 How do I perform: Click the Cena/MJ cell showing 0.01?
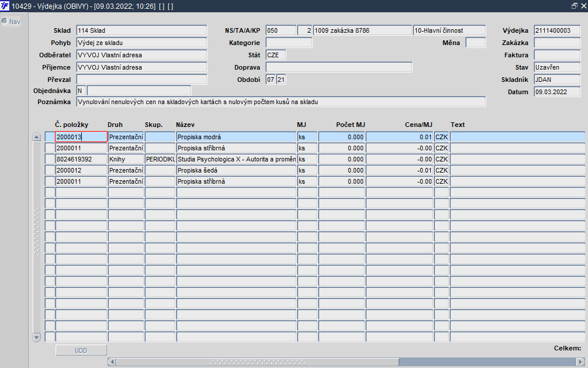pyautogui.click(x=399, y=137)
